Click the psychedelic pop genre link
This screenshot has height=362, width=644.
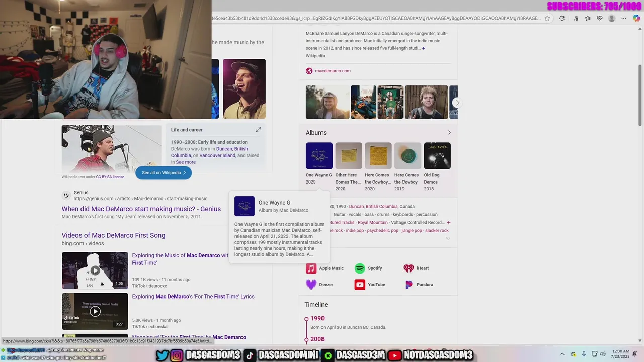tap(382, 230)
